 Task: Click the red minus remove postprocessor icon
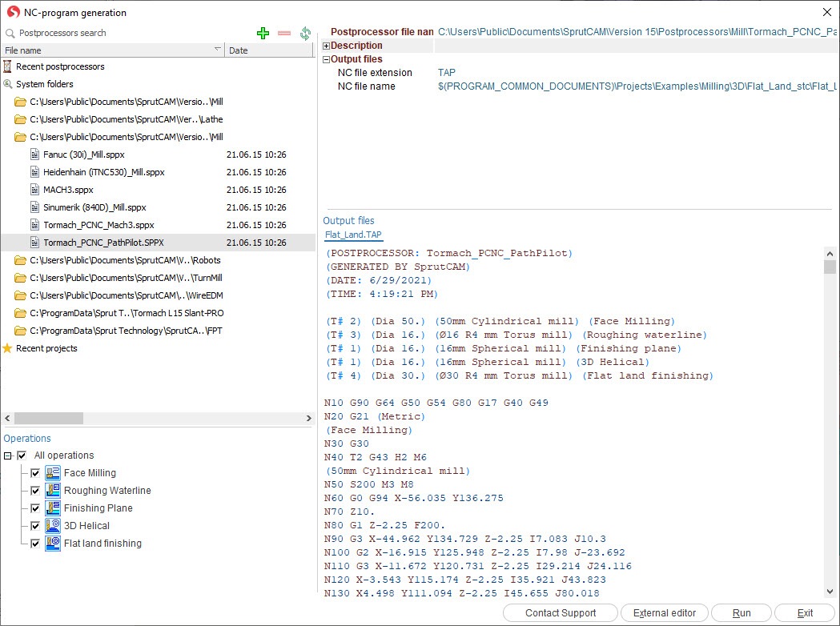click(283, 34)
